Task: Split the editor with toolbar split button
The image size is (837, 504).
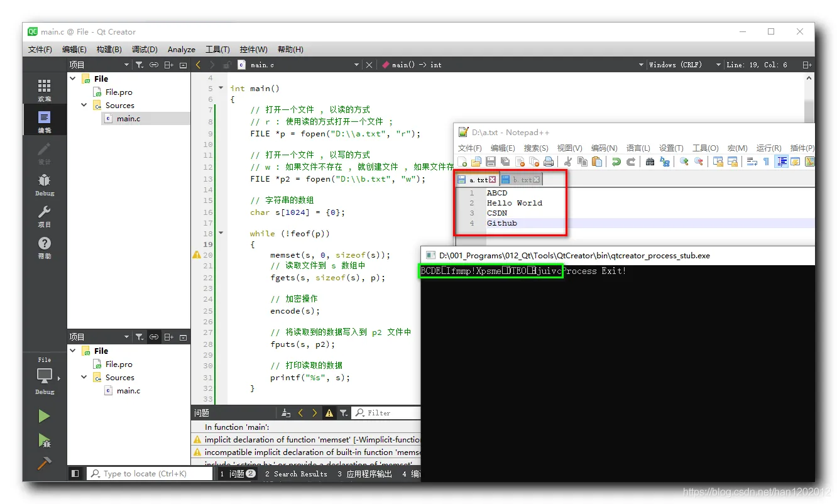Action: coord(807,65)
